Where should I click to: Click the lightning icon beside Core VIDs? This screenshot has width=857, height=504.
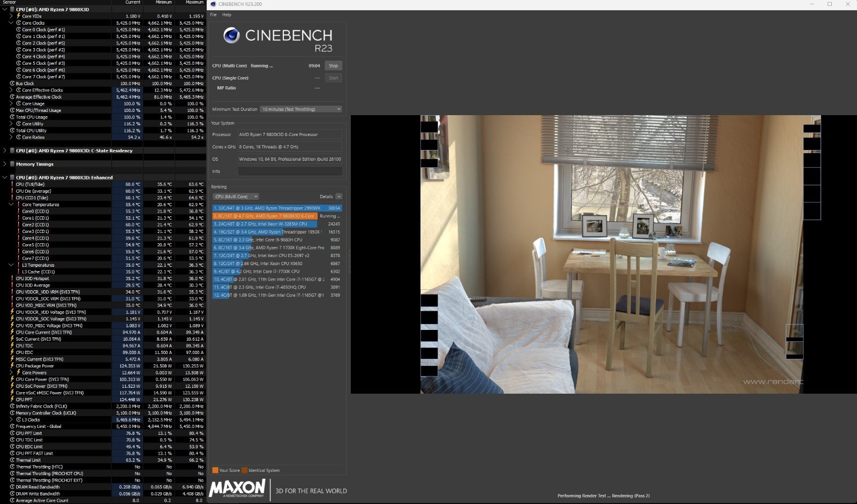point(18,16)
